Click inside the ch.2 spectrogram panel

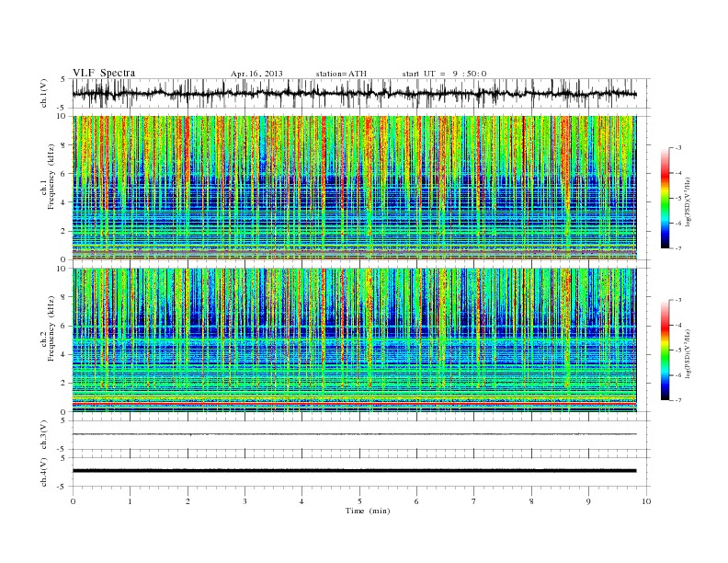pos(355,340)
